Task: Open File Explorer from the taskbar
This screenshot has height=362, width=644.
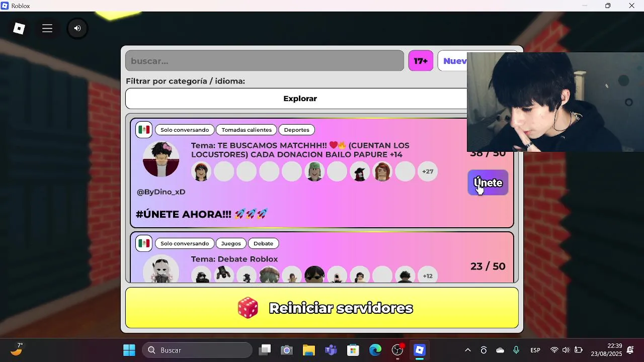Action: [308, 350]
